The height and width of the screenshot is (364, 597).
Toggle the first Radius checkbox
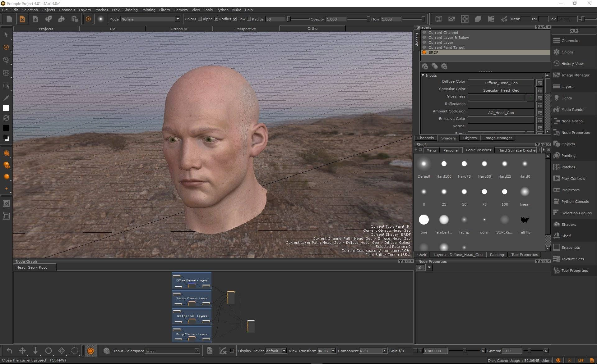[216, 19]
